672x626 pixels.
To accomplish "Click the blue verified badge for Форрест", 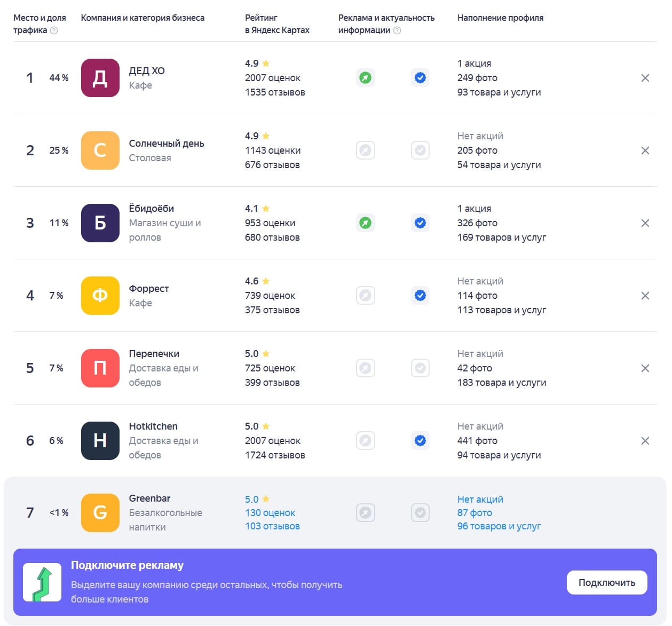I will pyautogui.click(x=421, y=296).
